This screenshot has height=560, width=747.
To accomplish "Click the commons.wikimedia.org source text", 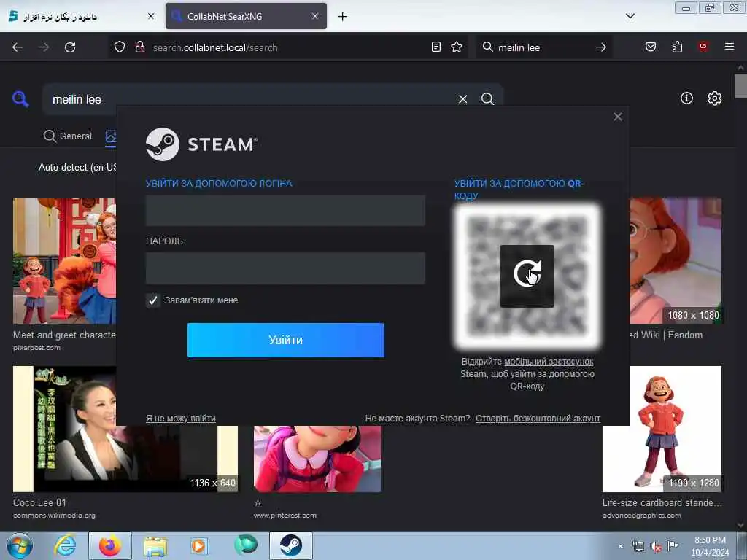I will click(x=54, y=516).
